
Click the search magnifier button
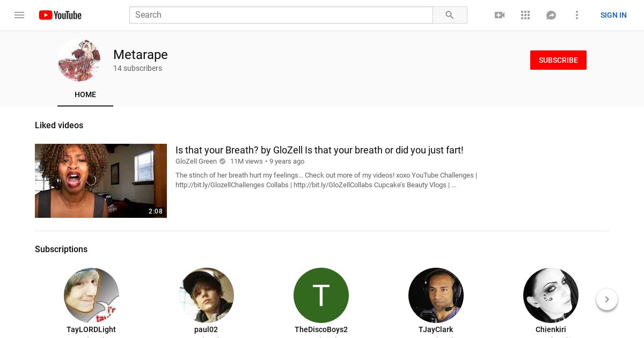(450, 15)
